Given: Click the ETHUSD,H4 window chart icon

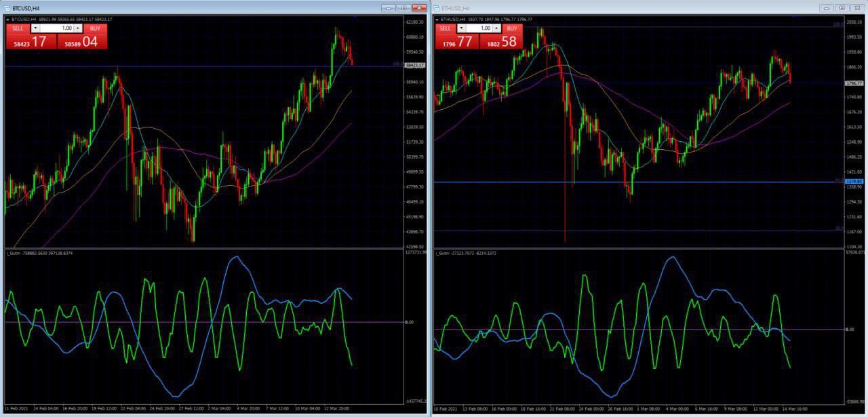Looking at the screenshot, I should pos(437,8).
